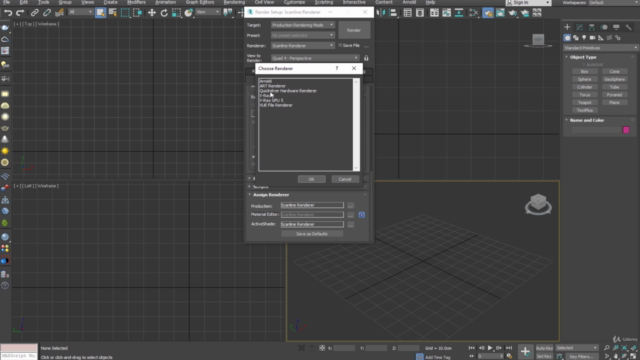
Task: Open the Tools menu
Action: coord(43,2)
